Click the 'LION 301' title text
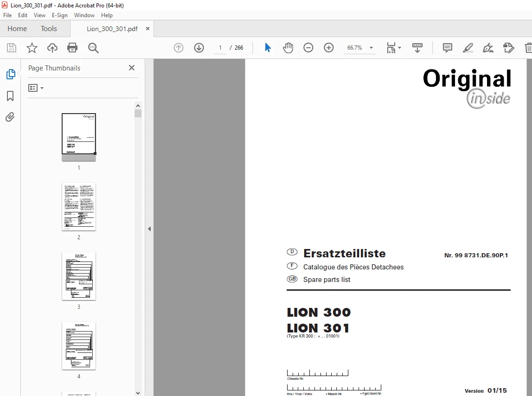The image size is (532, 396). 318,328
